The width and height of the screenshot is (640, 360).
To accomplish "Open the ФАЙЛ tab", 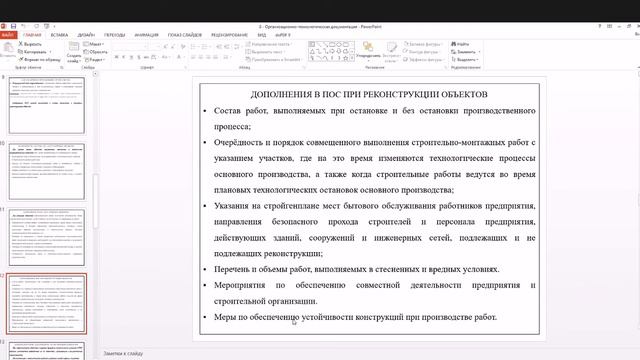I will coord(8,35).
